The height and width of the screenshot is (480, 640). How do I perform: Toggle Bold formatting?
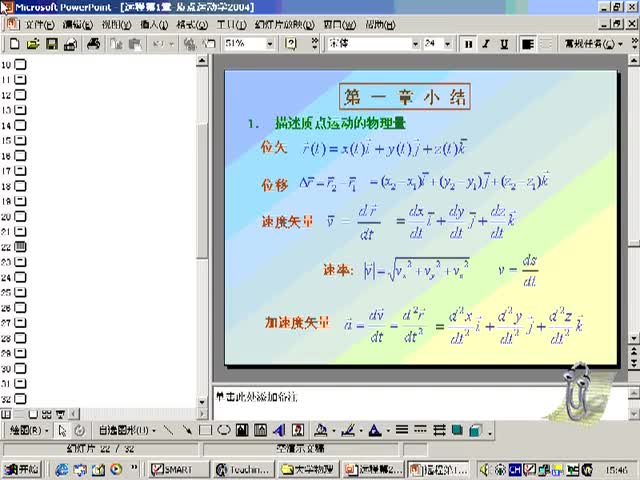pyautogui.click(x=468, y=44)
